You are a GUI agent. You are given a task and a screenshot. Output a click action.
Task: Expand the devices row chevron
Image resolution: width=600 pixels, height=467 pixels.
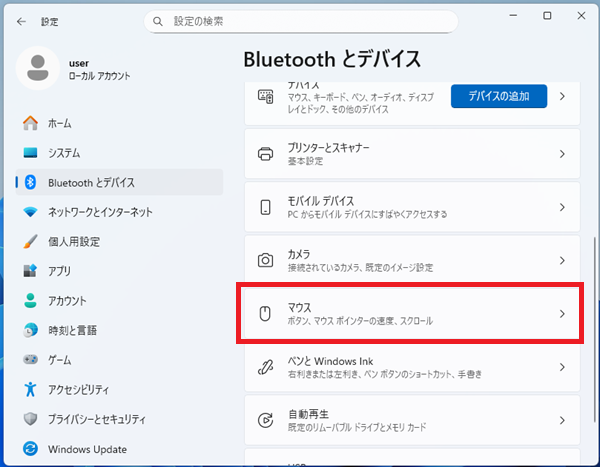[562, 96]
